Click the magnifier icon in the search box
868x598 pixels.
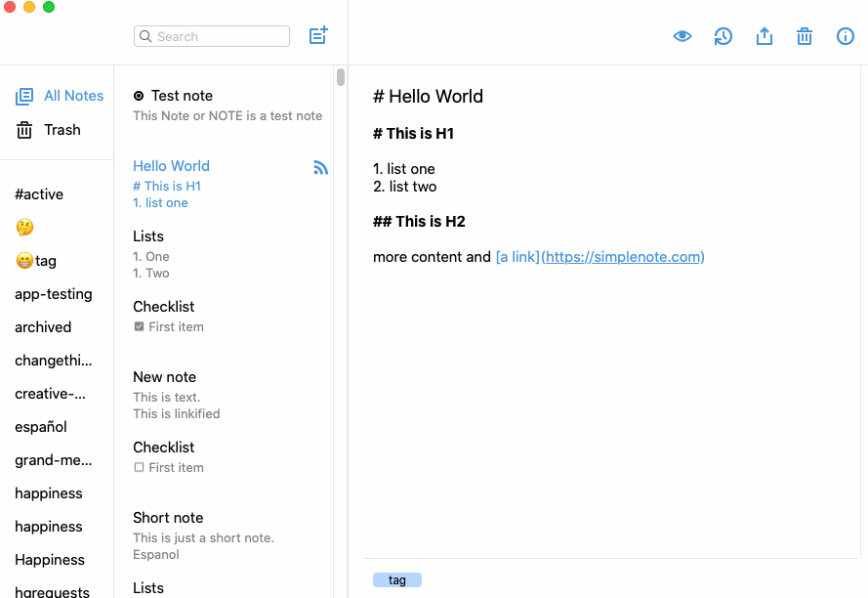point(145,35)
